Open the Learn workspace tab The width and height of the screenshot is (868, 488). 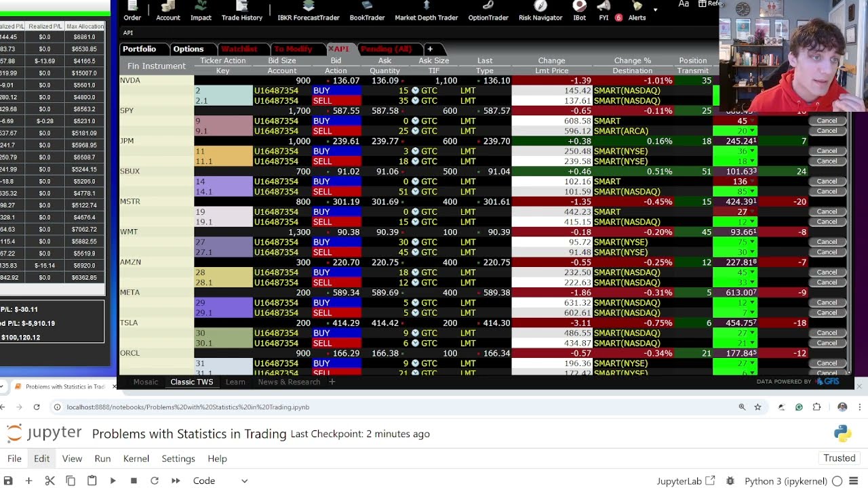coord(235,382)
